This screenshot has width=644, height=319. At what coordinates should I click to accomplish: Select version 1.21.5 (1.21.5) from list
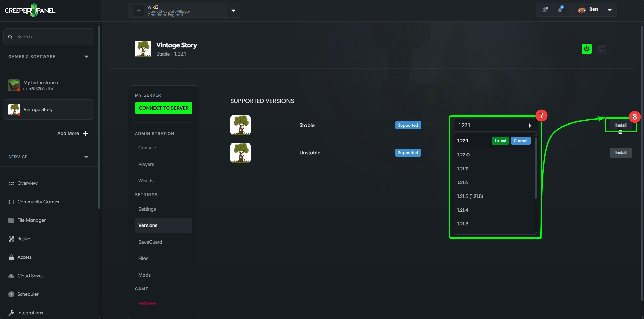(494, 196)
